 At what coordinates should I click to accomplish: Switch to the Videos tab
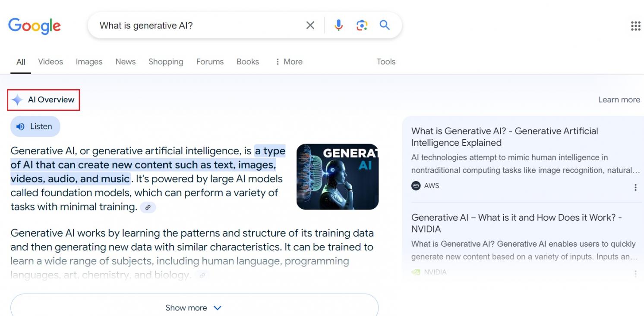tap(51, 62)
